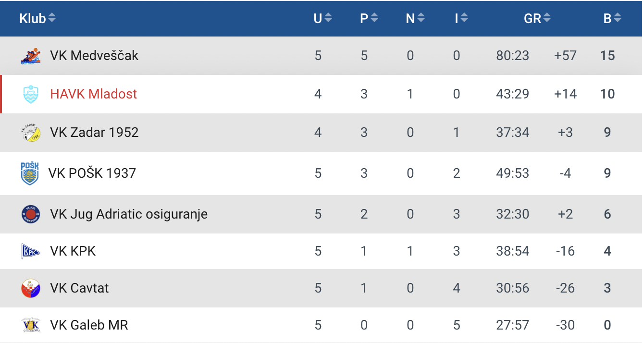Sort by P column arrows

(x=374, y=18)
